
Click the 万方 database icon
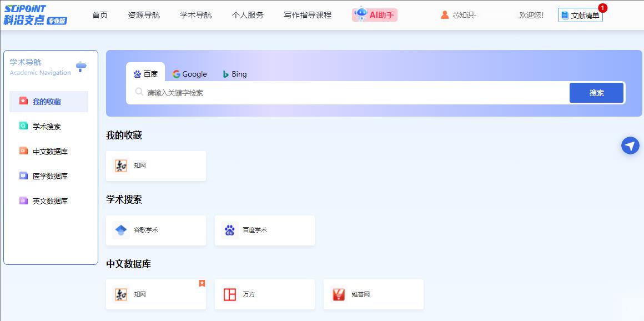point(229,294)
